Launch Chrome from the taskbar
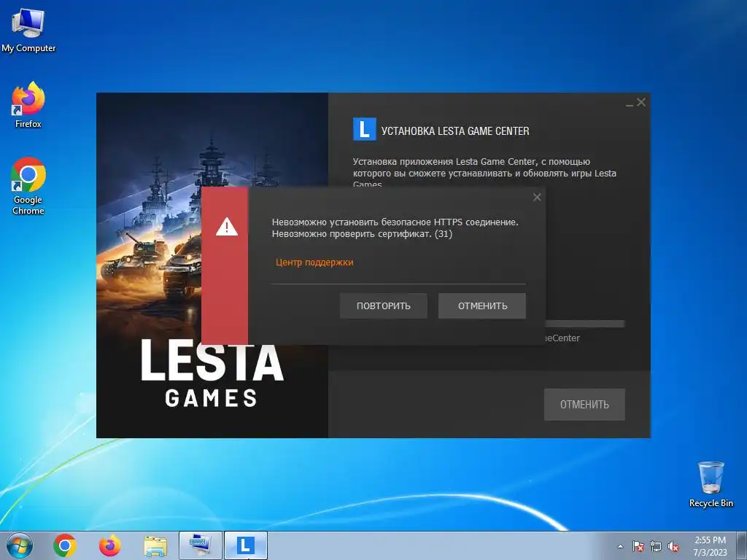 [65, 545]
